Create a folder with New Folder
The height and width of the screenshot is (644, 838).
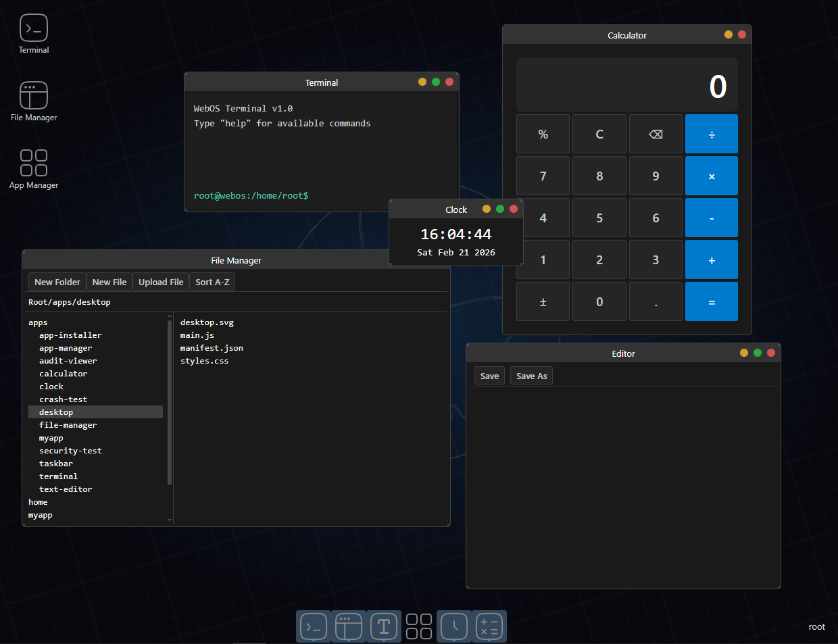(57, 281)
